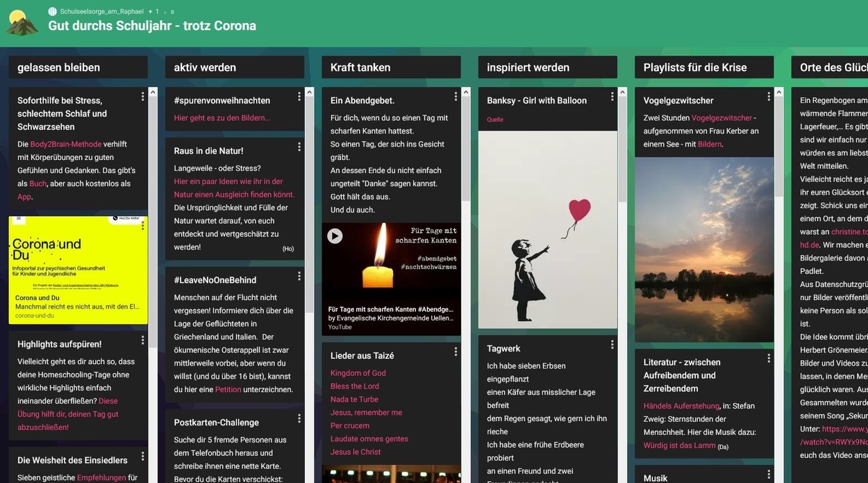This screenshot has height=483, width=868.
Task: Open the Banksy girl with balloon image
Action: coord(548,229)
